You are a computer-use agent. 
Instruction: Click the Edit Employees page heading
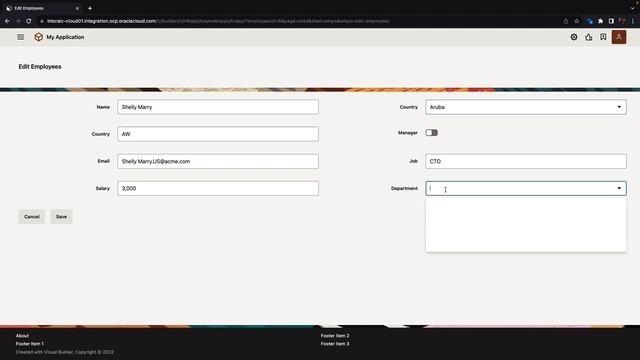[40, 67]
